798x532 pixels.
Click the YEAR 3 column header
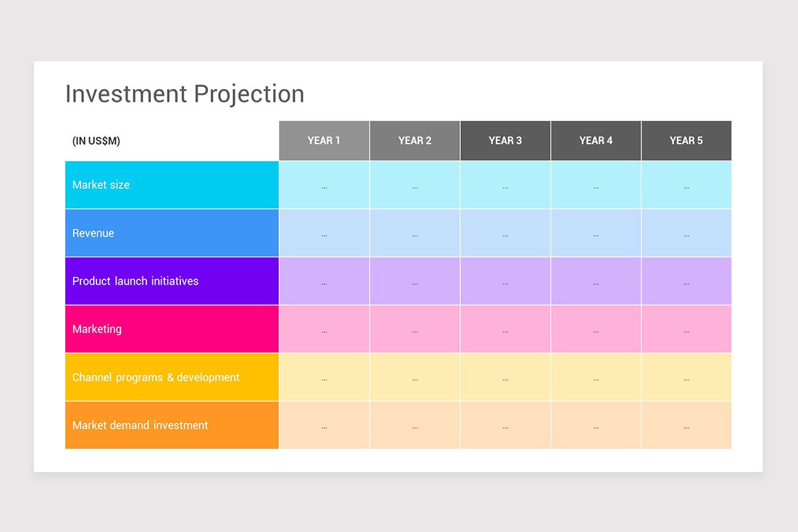coord(505,140)
